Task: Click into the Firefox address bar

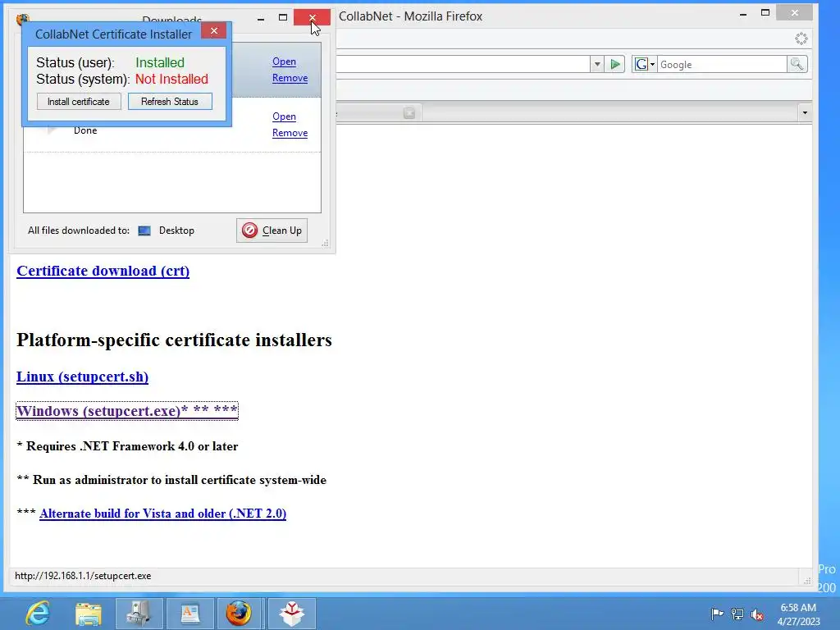Action: pyautogui.click(x=463, y=64)
